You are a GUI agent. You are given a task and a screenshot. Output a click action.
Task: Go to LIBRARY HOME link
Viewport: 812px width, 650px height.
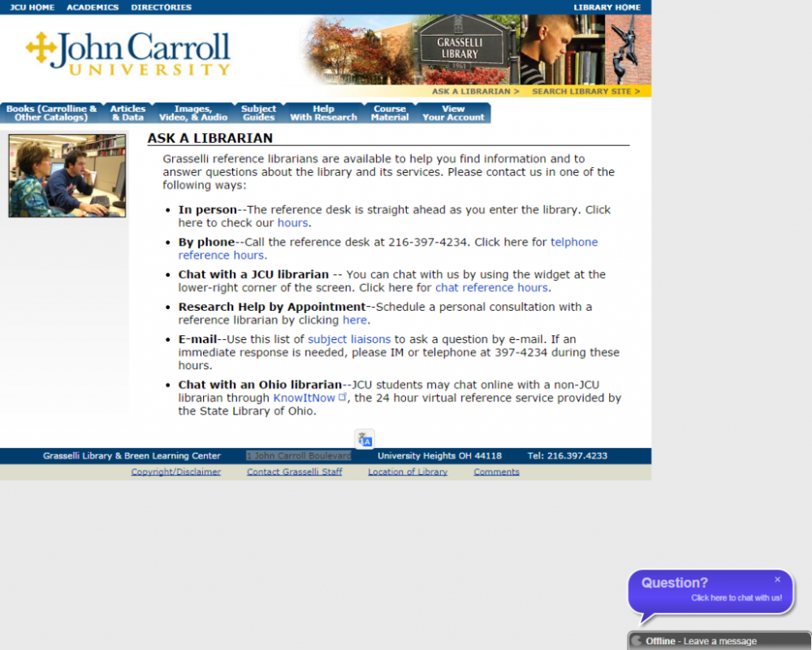click(607, 7)
